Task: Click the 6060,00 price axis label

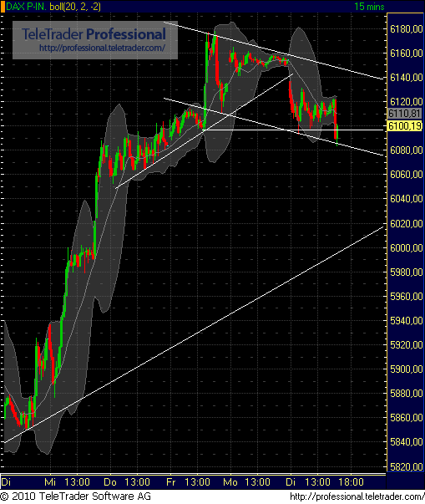Action: pyautogui.click(x=406, y=175)
